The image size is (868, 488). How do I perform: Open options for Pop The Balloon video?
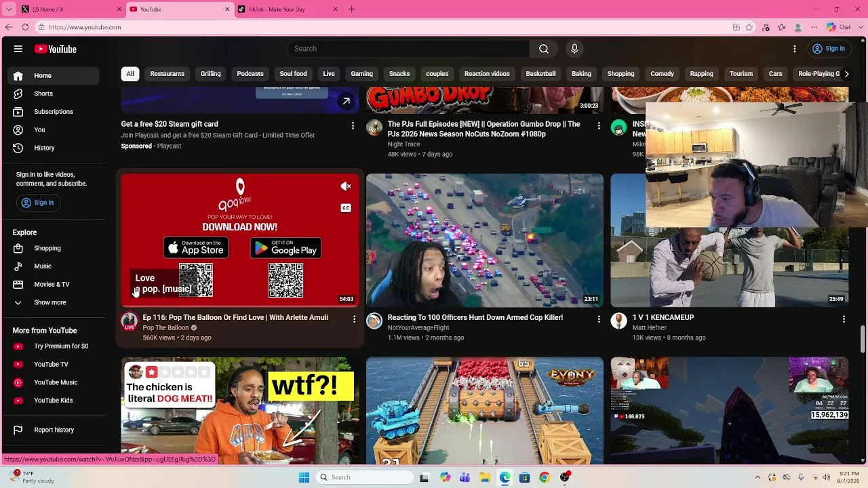[353, 319]
